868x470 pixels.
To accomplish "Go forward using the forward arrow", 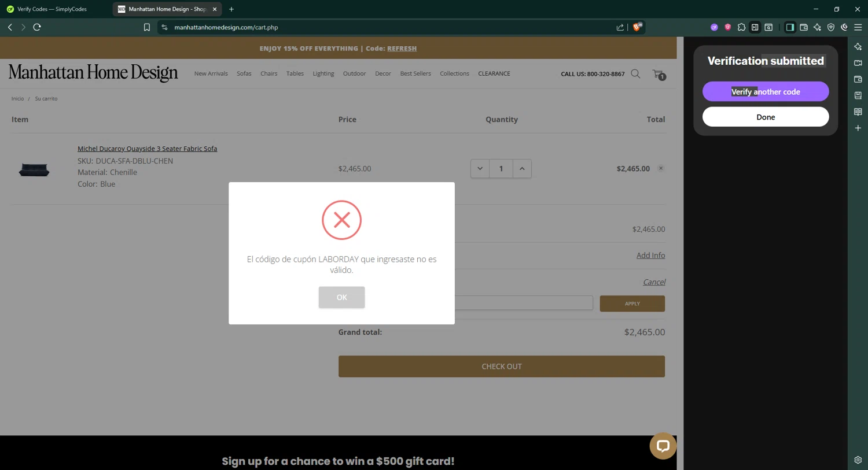I will point(23,27).
